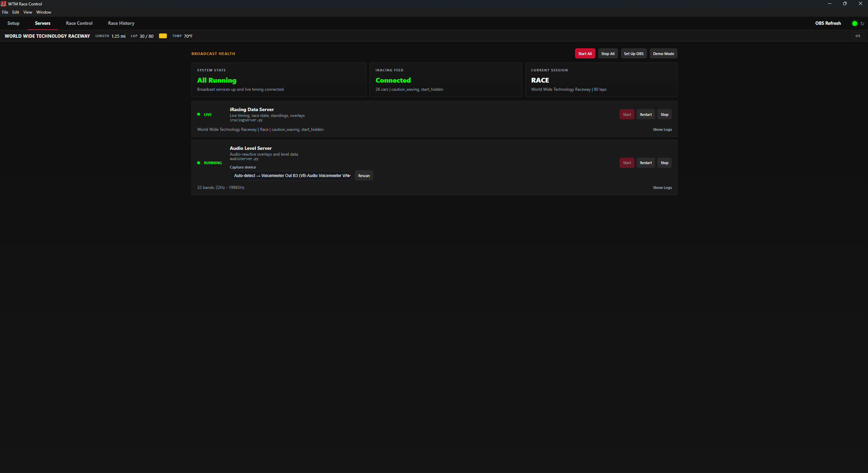Open the Window menu
868x473 pixels.
pos(44,12)
